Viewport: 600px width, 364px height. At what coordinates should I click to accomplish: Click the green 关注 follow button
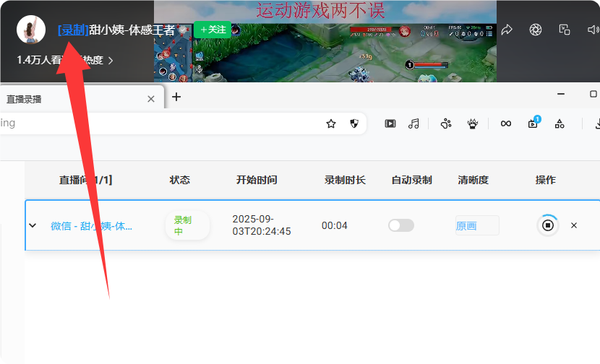point(213,30)
